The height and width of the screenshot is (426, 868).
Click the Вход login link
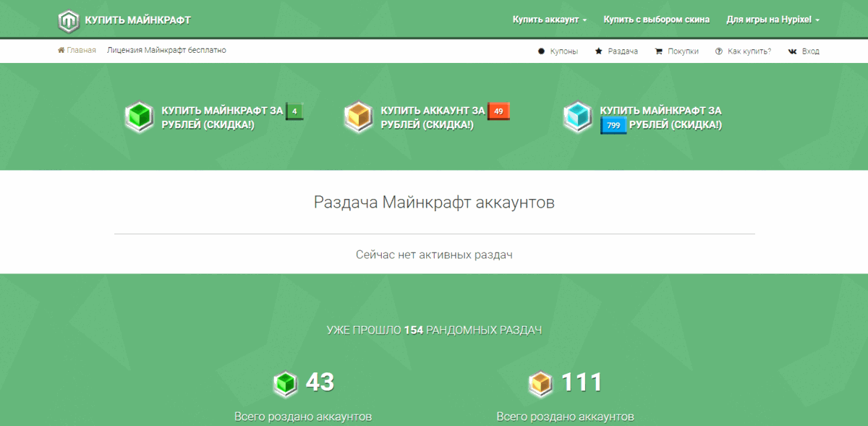coord(811,51)
